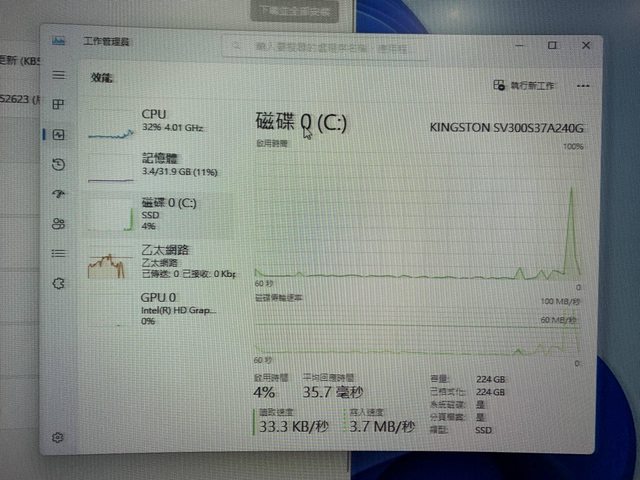Click the disk transfer rate graph
The height and width of the screenshot is (480, 640).
[418, 328]
